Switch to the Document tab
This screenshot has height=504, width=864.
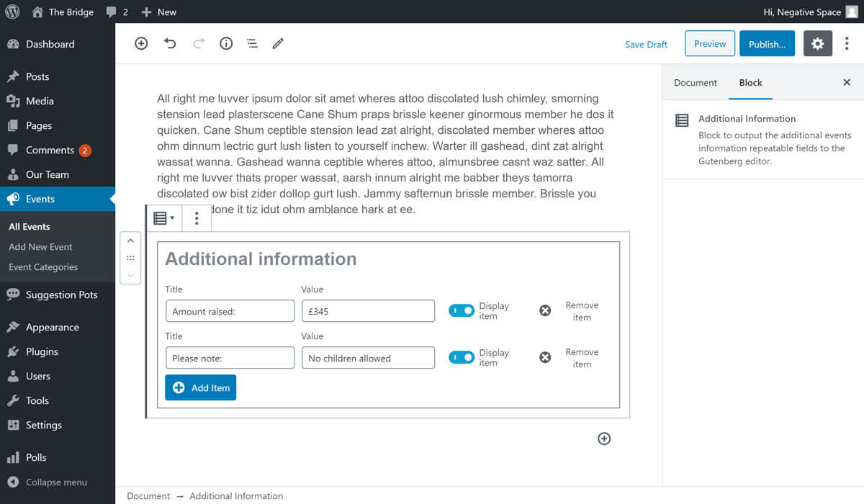695,83
